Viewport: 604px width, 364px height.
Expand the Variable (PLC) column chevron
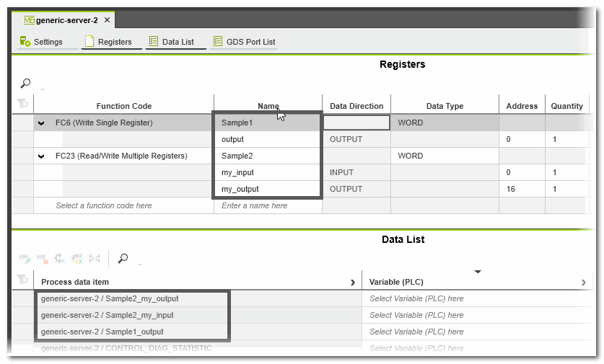[583, 282]
